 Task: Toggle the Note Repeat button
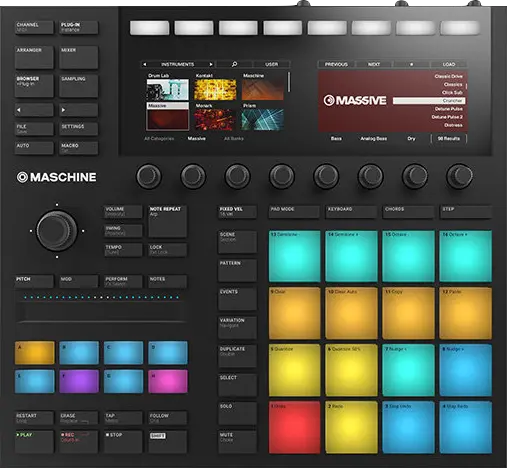click(168, 221)
